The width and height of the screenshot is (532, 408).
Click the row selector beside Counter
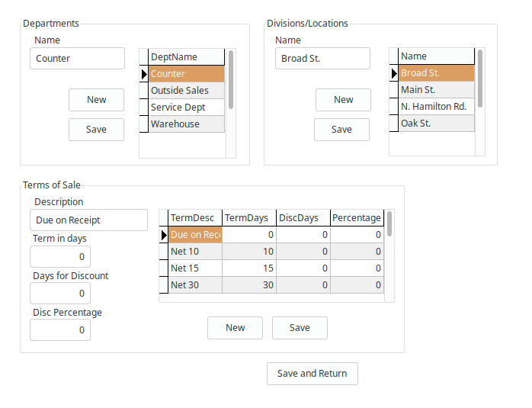pyautogui.click(x=144, y=74)
